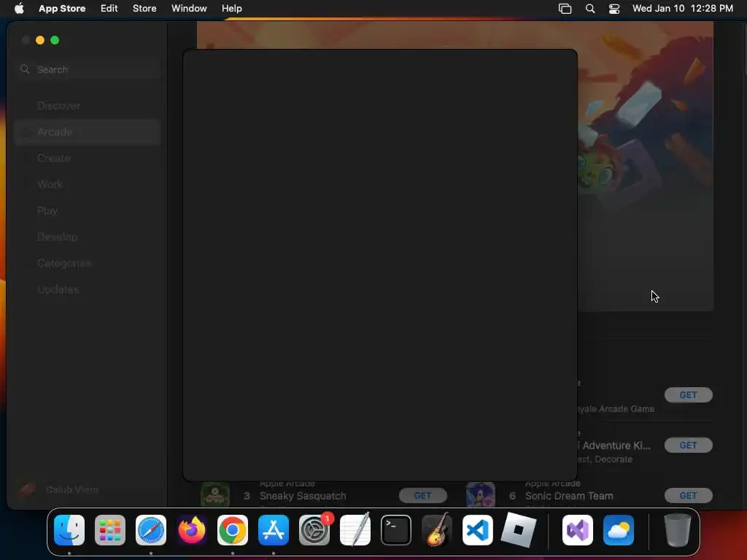Click the featured Arcade banner artwork
747x560 pixels.
point(646,166)
